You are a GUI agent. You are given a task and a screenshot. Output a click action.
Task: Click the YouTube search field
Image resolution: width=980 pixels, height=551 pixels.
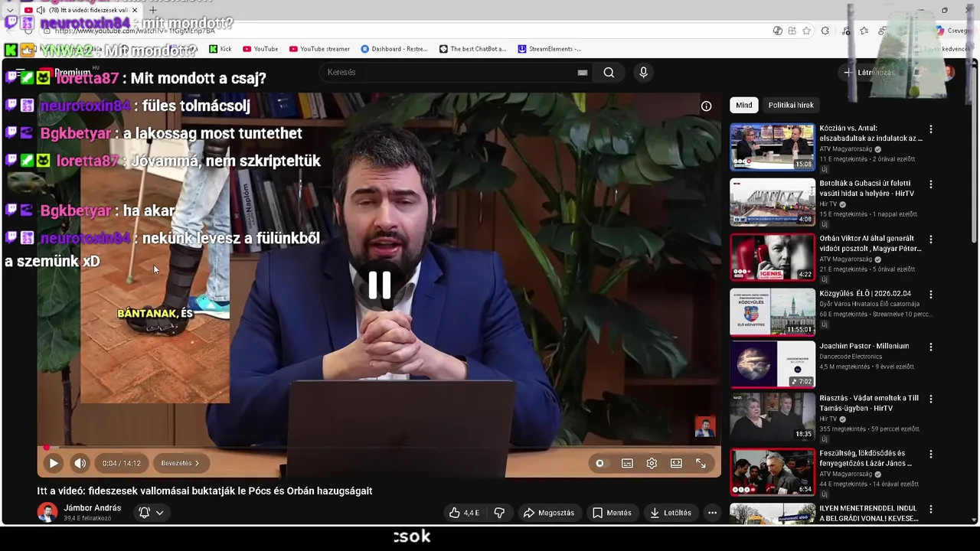(452, 72)
